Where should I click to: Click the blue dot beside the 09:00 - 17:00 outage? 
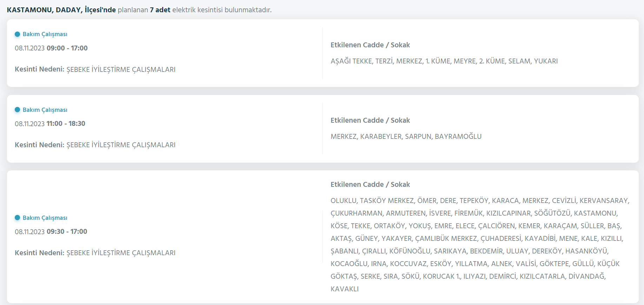coord(17,34)
